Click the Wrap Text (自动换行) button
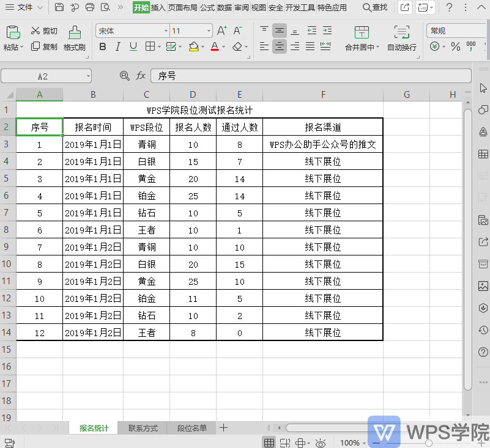490x448 pixels. click(401, 39)
